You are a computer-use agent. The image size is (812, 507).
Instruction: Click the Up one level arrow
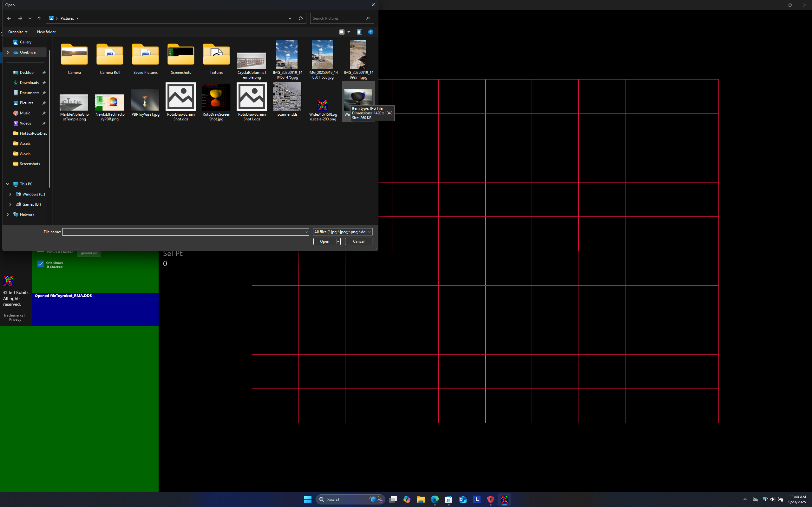tap(39, 18)
